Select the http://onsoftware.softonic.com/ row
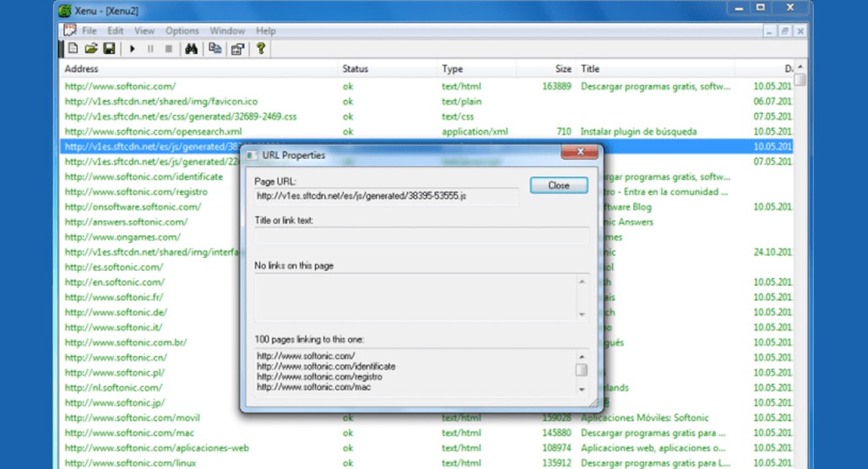868x469 pixels. point(133,207)
